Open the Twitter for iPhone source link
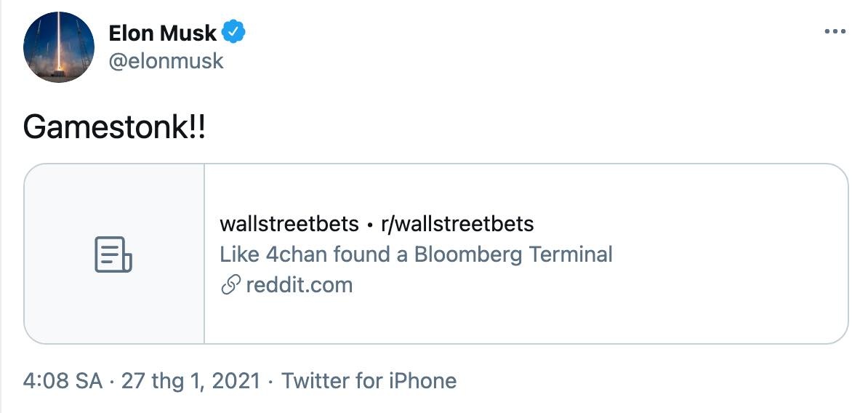Image resolution: width=868 pixels, height=413 pixels. [369, 381]
